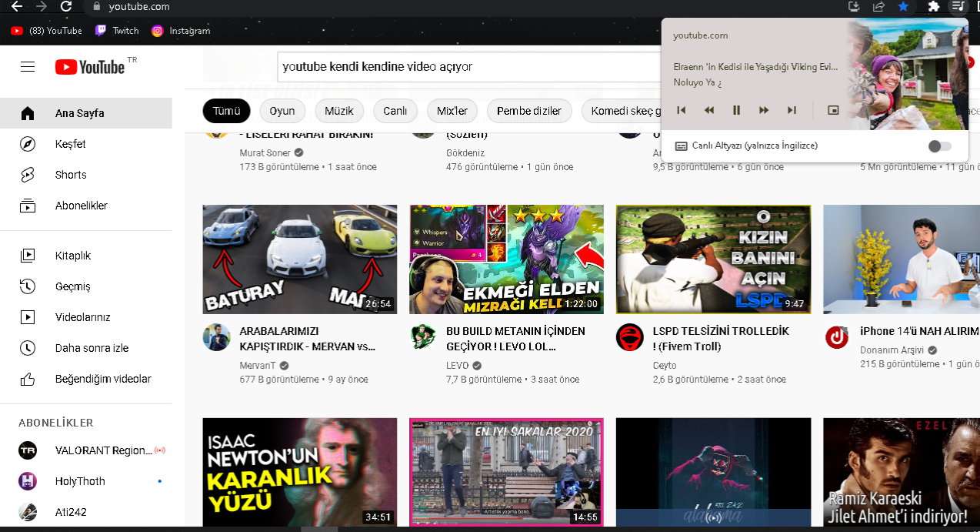Open the (83) YouTube bookmark

pyautogui.click(x=47, y=31)
